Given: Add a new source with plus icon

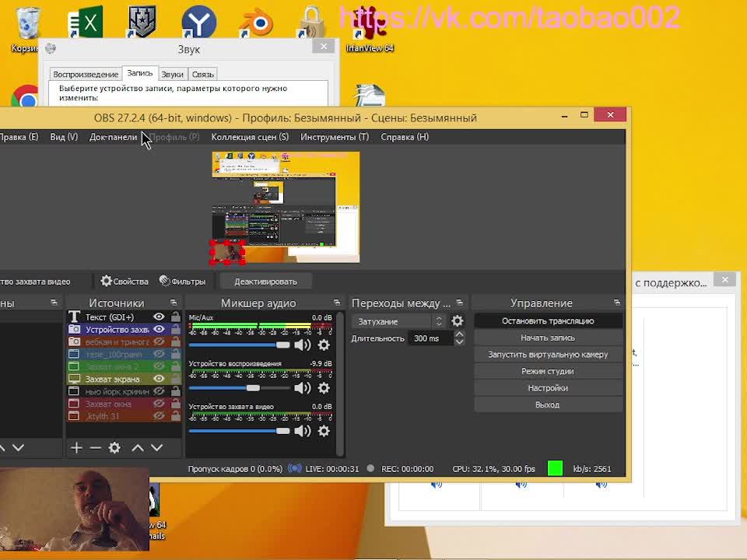Looking at the screenshot, I should (x=76, y=448).
